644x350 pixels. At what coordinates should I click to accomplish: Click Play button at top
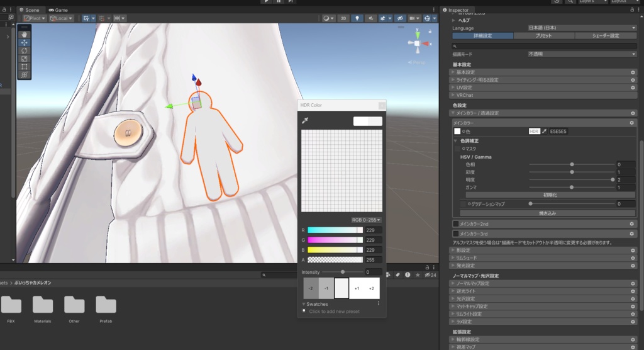pyautogui.click(x=267, y=1)
